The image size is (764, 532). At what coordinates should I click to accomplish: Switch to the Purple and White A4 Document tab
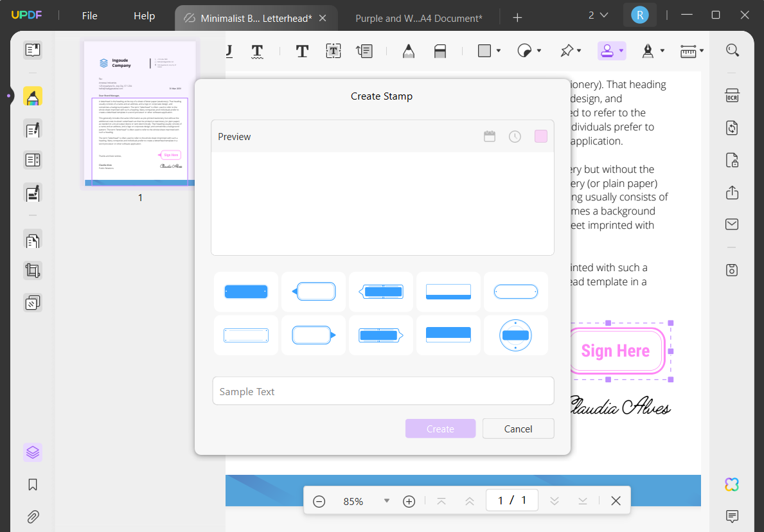click(418, 18)
